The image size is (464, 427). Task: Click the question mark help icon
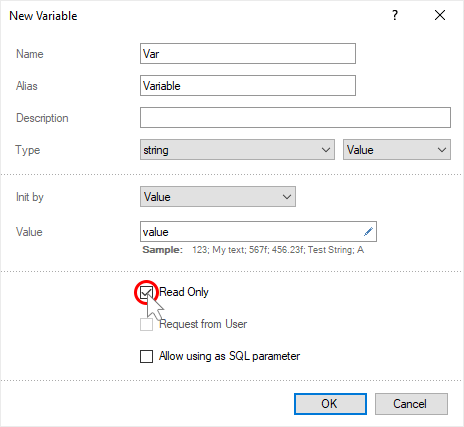(x=395, y=15)
